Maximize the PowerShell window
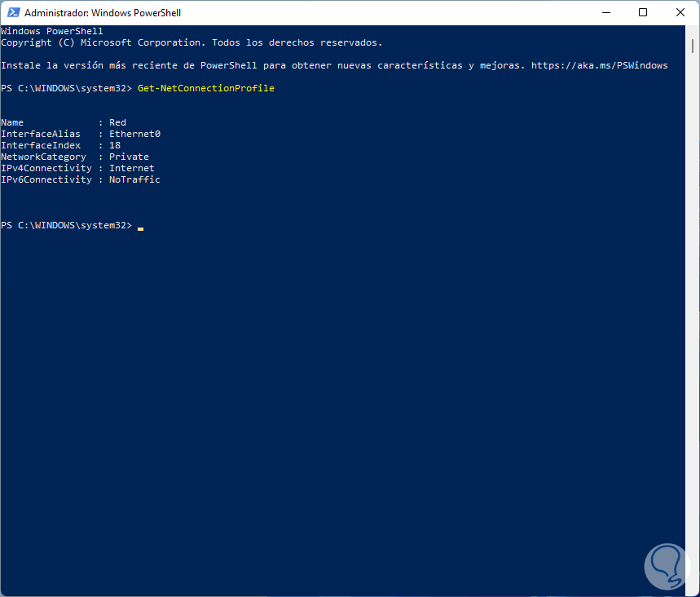The width and height of the screenshot is (700, 597). (643, 12)
